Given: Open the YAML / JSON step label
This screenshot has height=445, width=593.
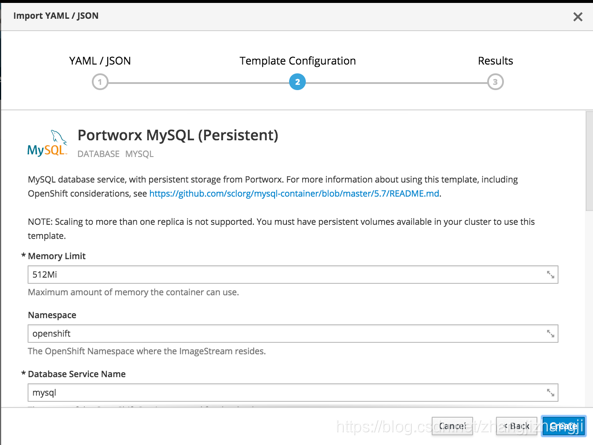Looking at the screenshot, I should [100, 61].
